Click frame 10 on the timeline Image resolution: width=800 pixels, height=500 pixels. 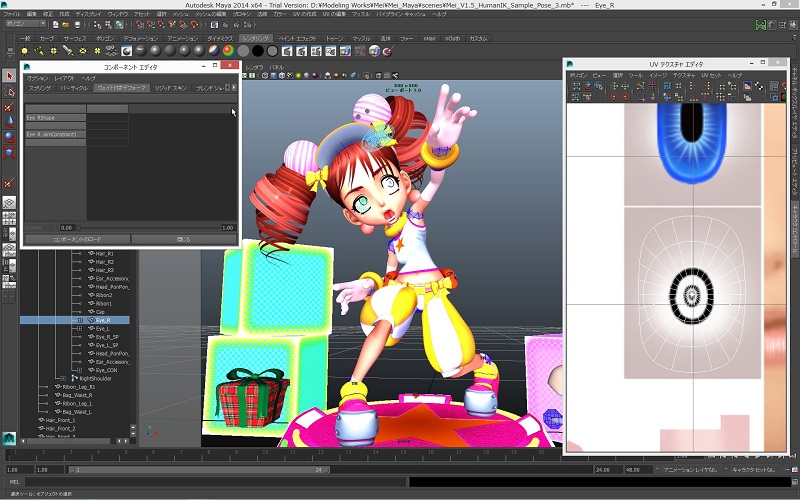click(265, 454)
